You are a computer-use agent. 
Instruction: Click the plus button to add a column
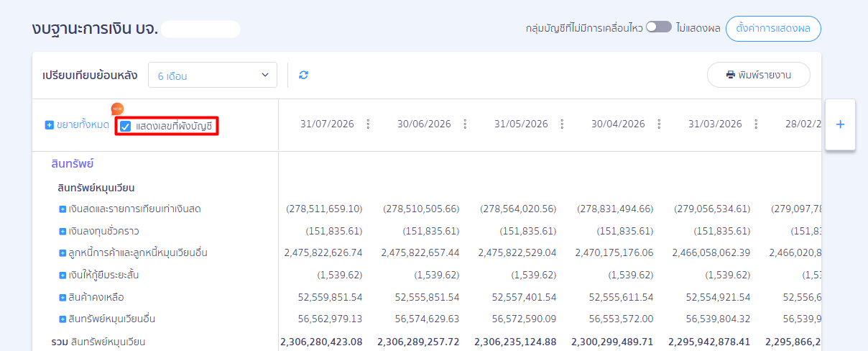[840, 124]
